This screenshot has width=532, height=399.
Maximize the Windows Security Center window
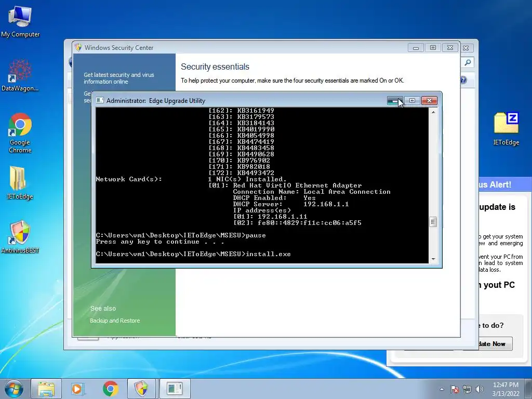433,48
